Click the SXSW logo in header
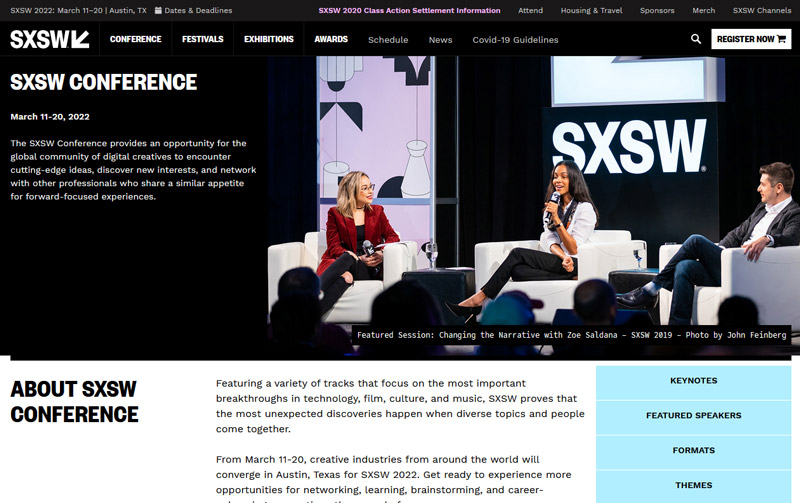This screenshot has width=800, height=503. click(x=49, y=39)
